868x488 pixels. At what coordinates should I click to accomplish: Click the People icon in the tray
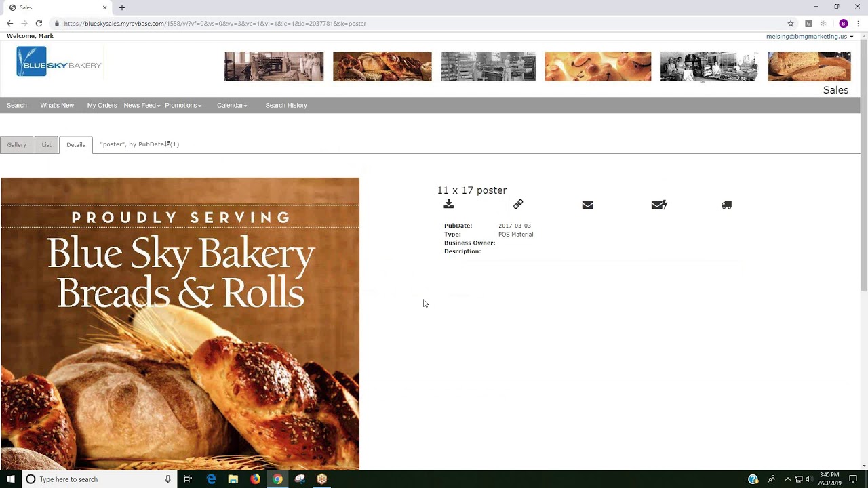(x=772, y=479)
